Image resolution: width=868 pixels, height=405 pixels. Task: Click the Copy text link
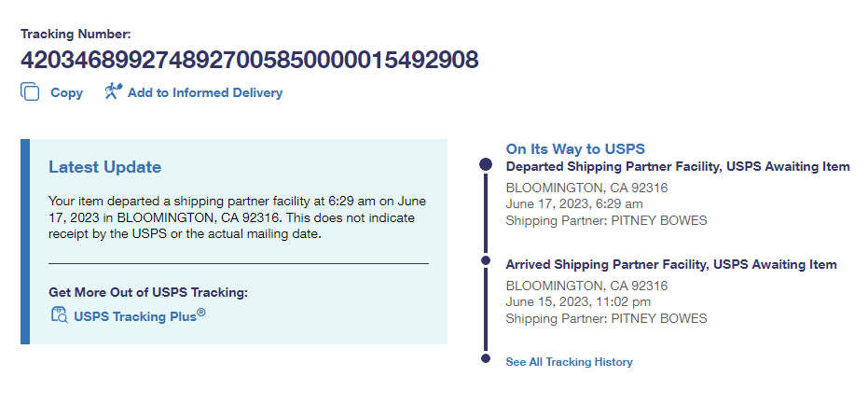point(66,92)
